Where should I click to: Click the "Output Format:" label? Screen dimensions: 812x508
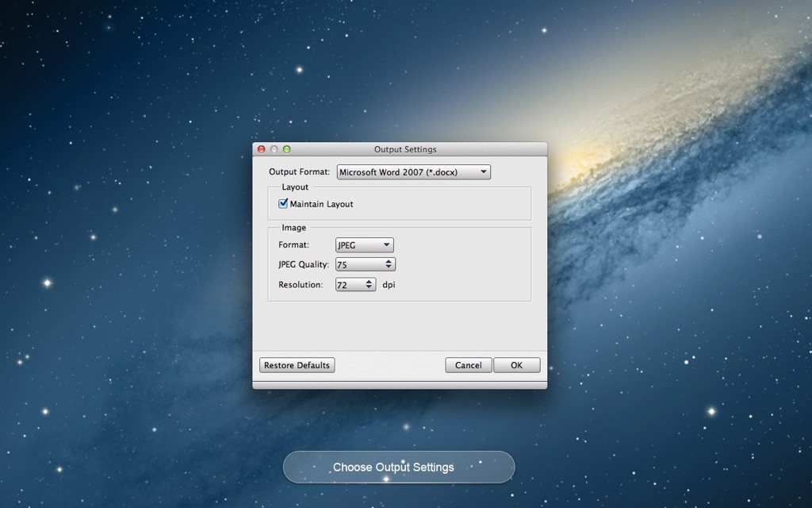(x=299, y=171)
